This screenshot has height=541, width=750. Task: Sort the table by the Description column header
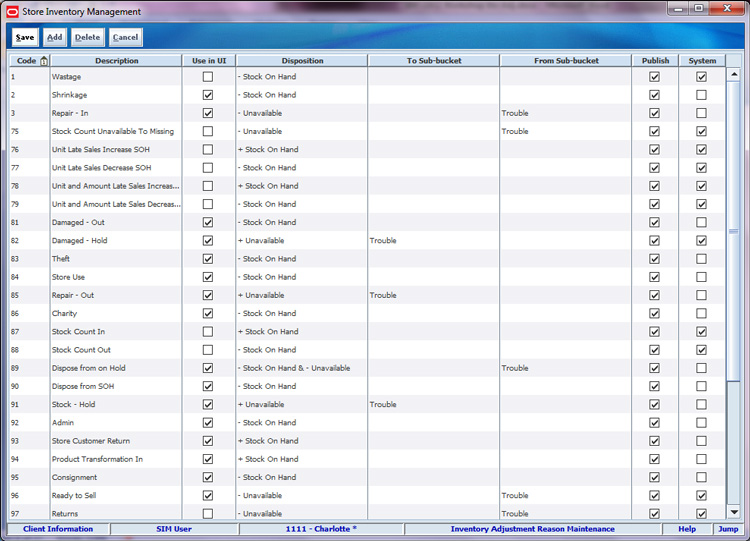pyautogui.click(x=116, y=61)
